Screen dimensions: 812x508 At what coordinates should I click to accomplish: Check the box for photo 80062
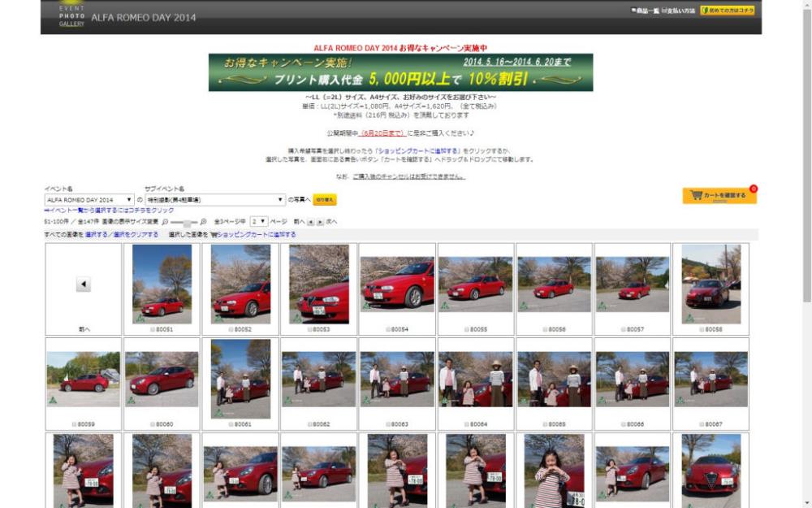[309, 424]
